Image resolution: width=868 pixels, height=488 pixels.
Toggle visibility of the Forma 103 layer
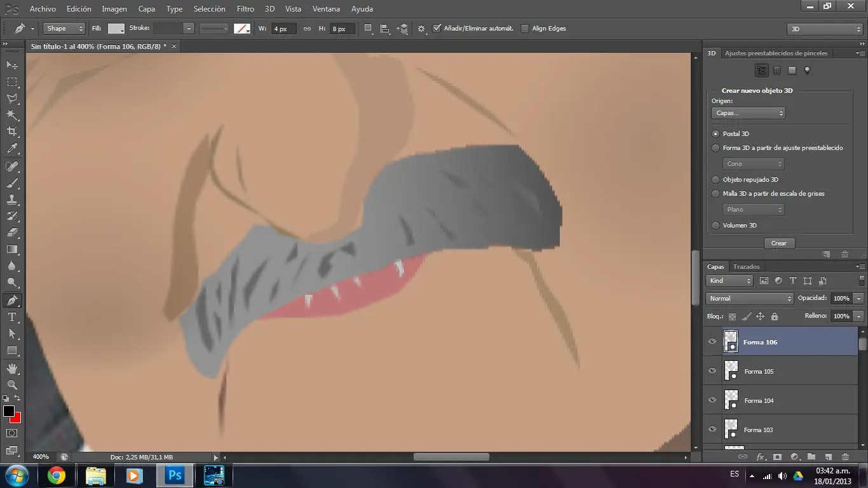click(x=712, y=430)
